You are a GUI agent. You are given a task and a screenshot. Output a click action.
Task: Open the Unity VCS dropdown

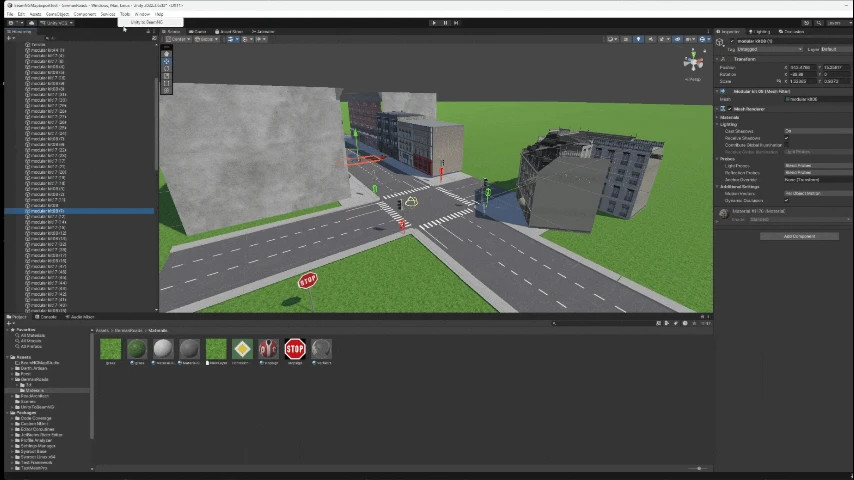point(57,23)
